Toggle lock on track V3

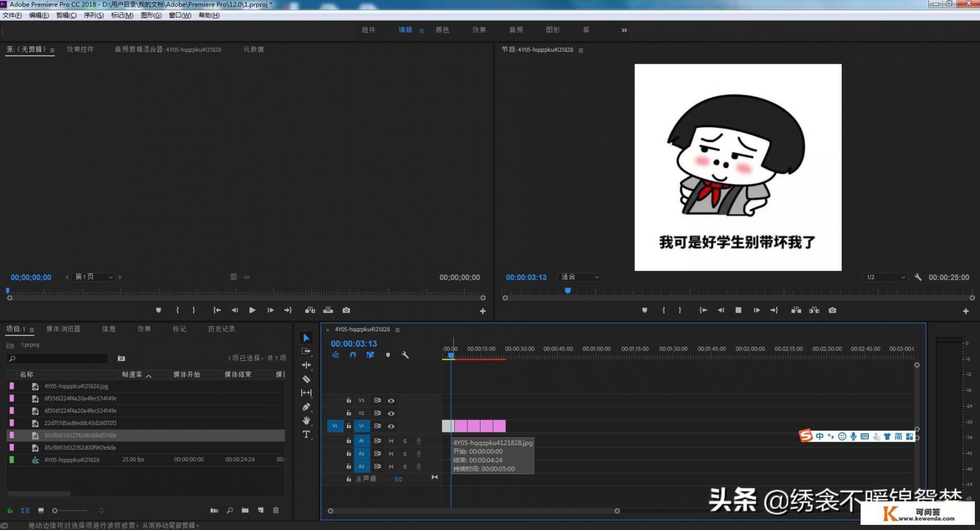pyautogui.click(x=348, y=401)
